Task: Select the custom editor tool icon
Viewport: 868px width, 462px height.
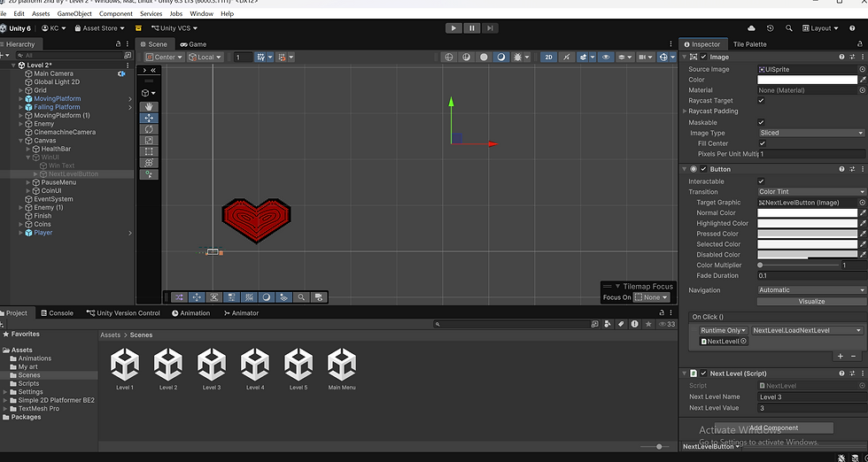Action: (x=149, y=174)
